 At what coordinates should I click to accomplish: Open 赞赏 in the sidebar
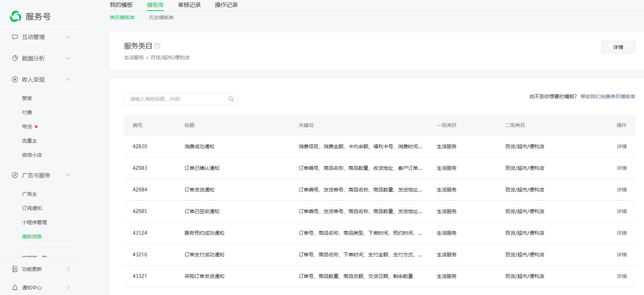[x=27, y=98]
